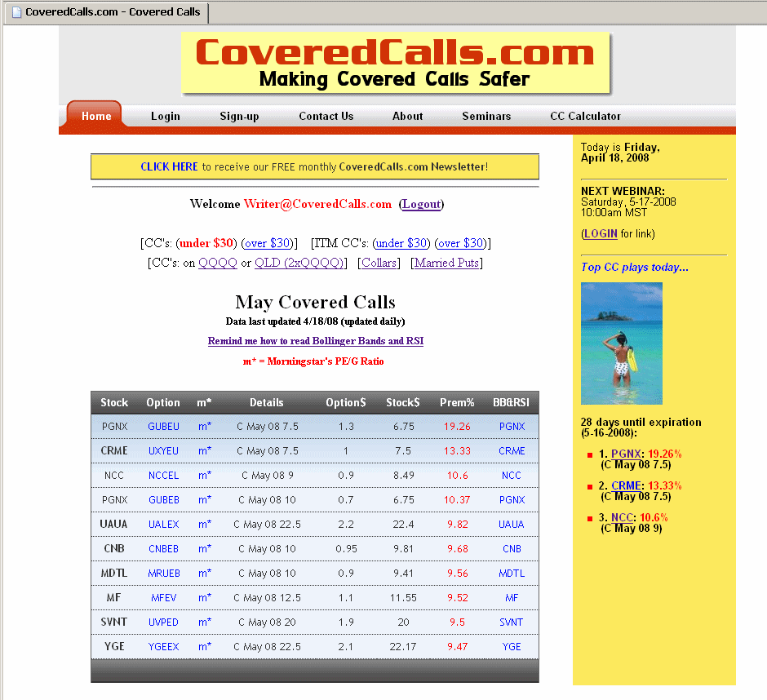Click m* link in the NCC row
Image resolution: width=767 pixels, height=700 pixels.
205,476
